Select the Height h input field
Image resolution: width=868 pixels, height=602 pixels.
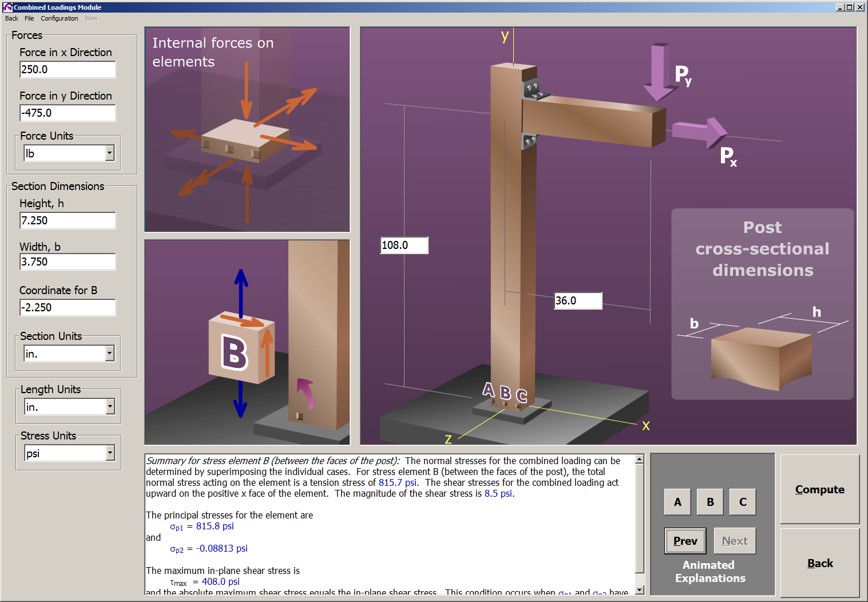click(68, 220)
